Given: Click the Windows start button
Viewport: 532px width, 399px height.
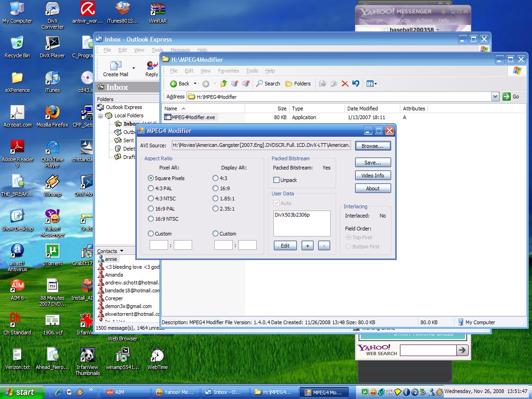Looking at the screenshot, I should (22, 392).
